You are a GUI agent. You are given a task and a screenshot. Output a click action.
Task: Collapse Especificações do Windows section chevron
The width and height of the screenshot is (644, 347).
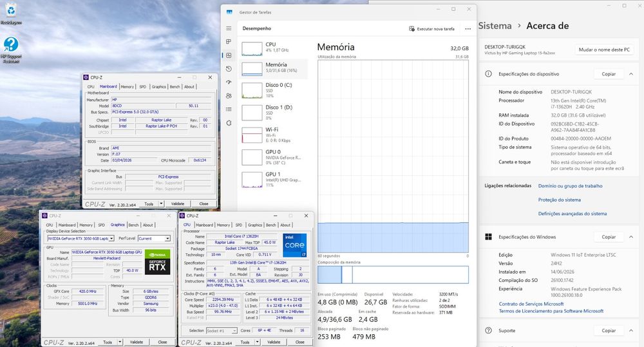(631, 237)
